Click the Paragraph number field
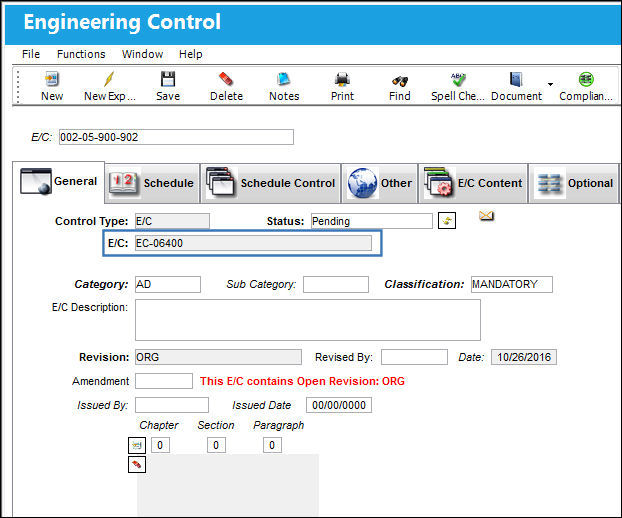 click(x=272, y=445)
